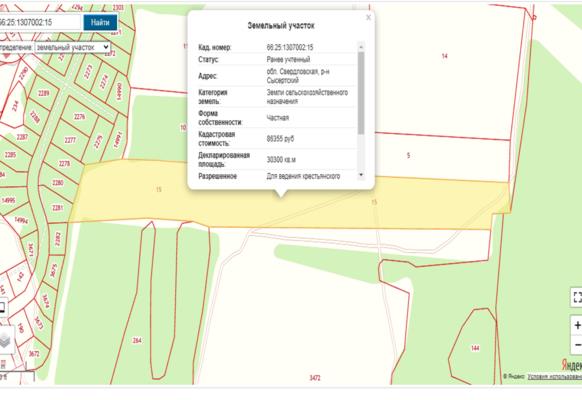Open the земельный участок type dropdown
The height and width of the screenshot is (400, 582).
tap(72, 47)
